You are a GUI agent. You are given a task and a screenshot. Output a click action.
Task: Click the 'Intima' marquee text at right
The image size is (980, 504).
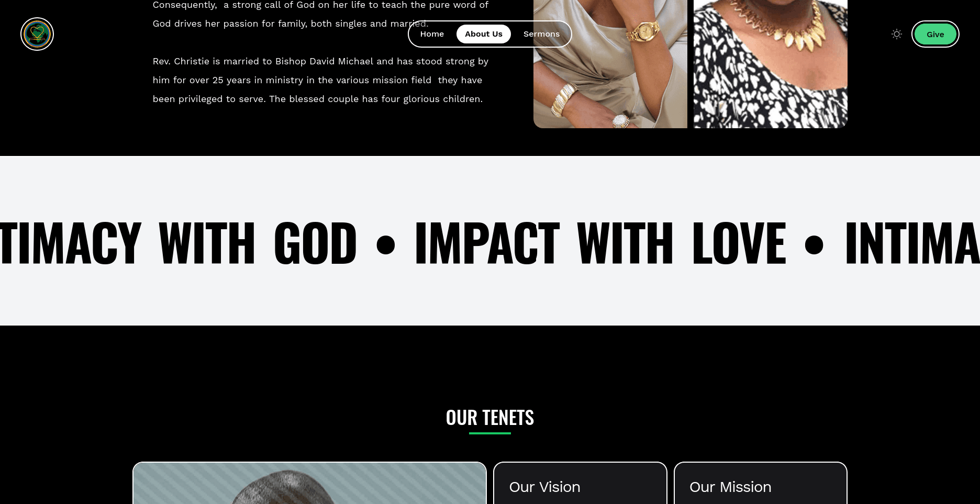[x=912, y=243]
